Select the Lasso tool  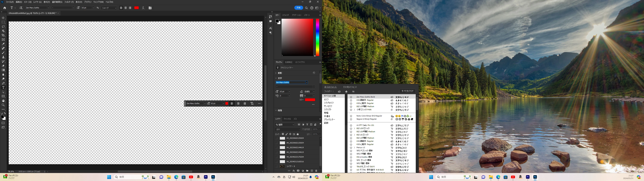(3, 26)
